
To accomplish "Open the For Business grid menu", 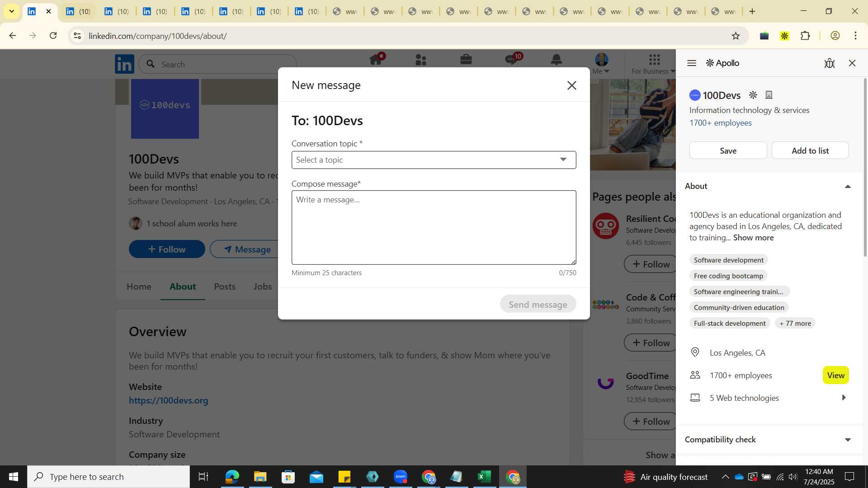I will pyautogui.click(x=654, y=64).
